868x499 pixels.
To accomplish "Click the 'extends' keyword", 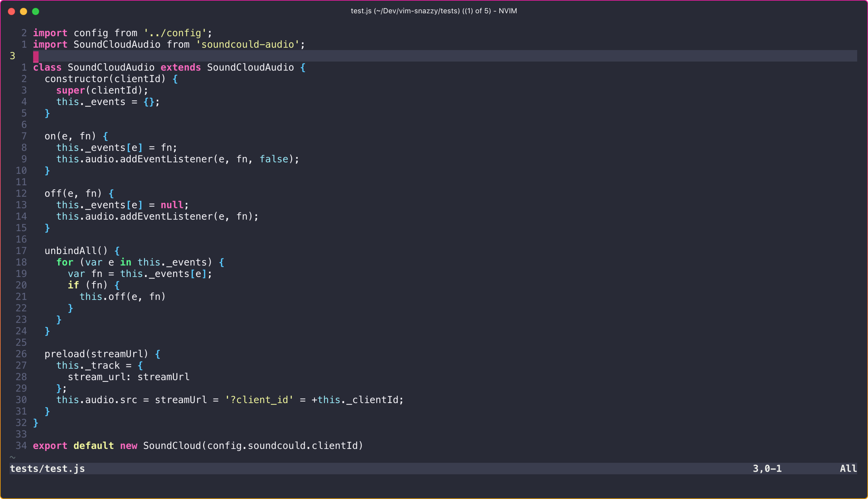I will 181,67.
